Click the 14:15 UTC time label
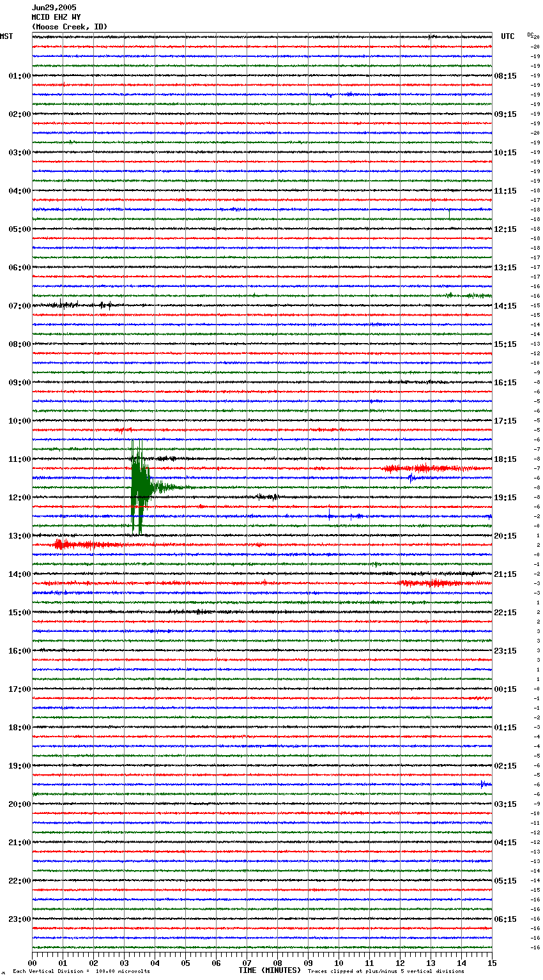543x980 pixels. [505, 306]
